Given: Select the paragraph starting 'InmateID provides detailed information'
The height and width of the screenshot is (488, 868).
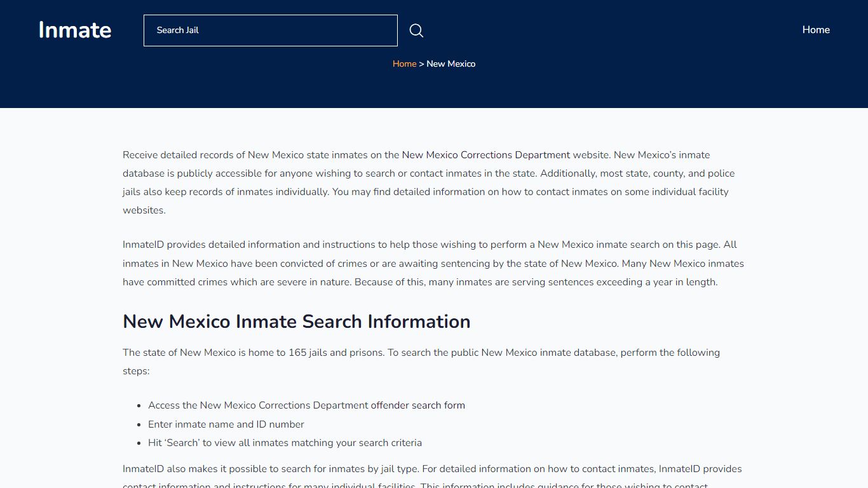Looking at the screenshot, I should [x=433, y=263].
